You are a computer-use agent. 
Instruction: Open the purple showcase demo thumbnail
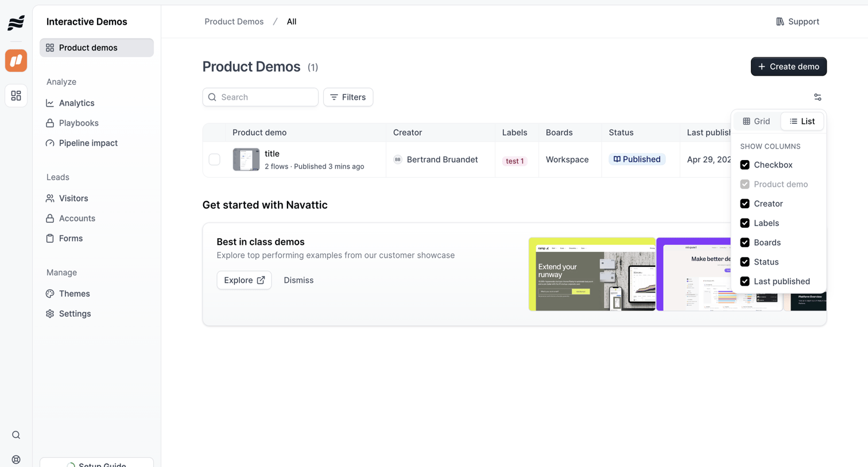[719, 274]
